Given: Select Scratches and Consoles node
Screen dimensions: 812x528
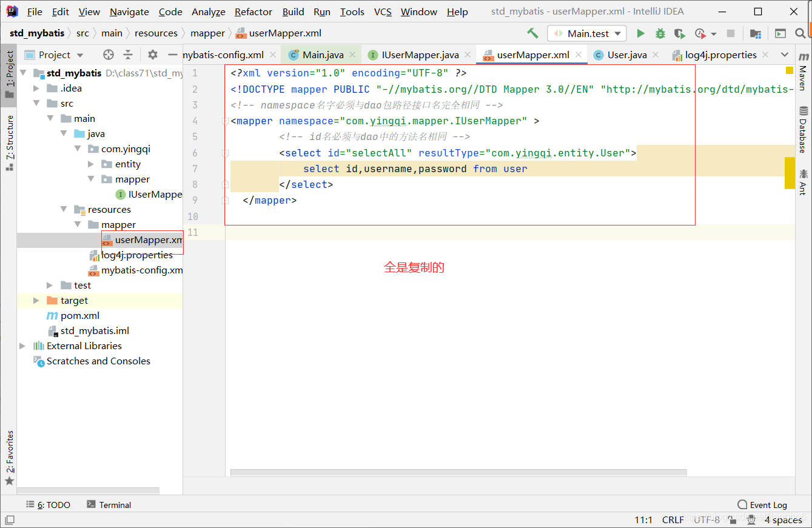Looking at the screenshot, I should click(x=92, y=361).
